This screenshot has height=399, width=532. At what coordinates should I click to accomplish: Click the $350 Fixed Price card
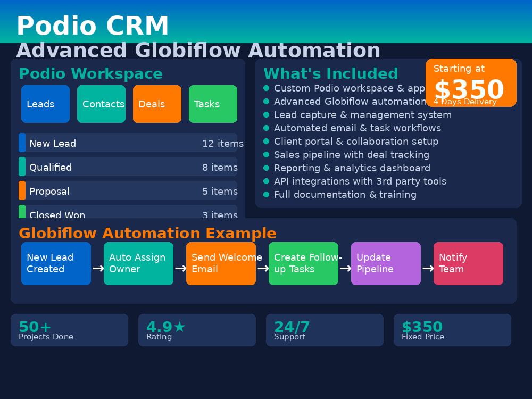[x=452, y=330]
